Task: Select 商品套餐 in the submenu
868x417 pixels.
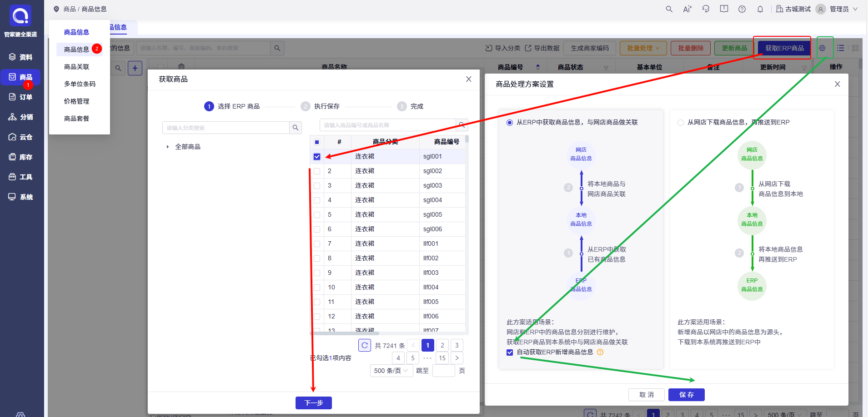Action: [x=76, y=119]
